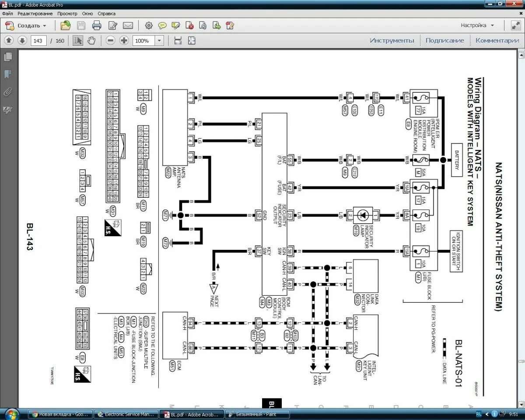Click the Save floppy disk icon
525x420 pixels.
pyautogui.click(x=81, y=25)
